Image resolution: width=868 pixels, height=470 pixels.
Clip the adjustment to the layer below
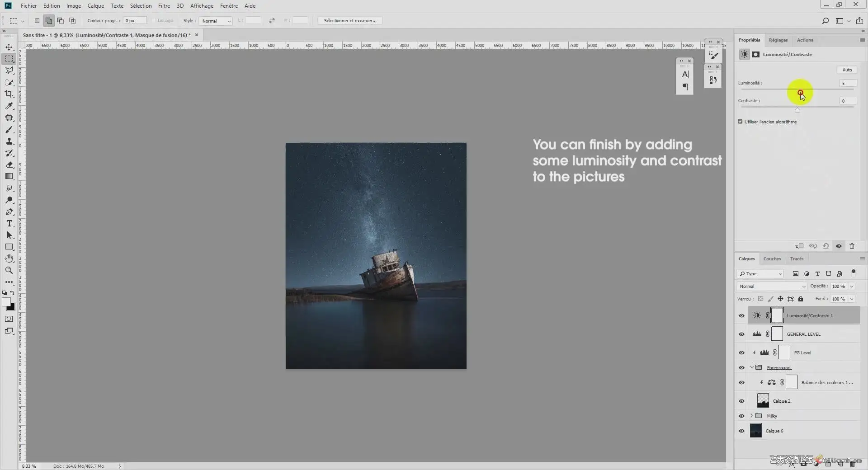coord(799,246)
